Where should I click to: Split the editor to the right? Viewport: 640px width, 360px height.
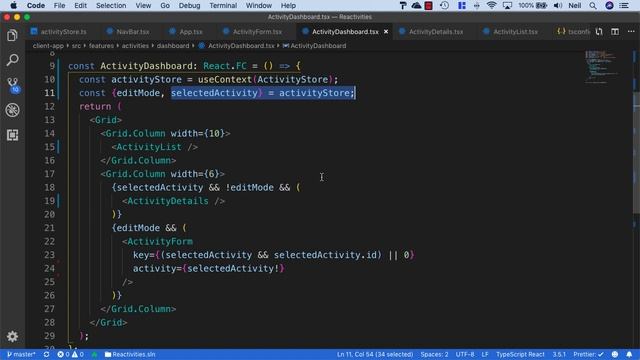pos(615,31)
